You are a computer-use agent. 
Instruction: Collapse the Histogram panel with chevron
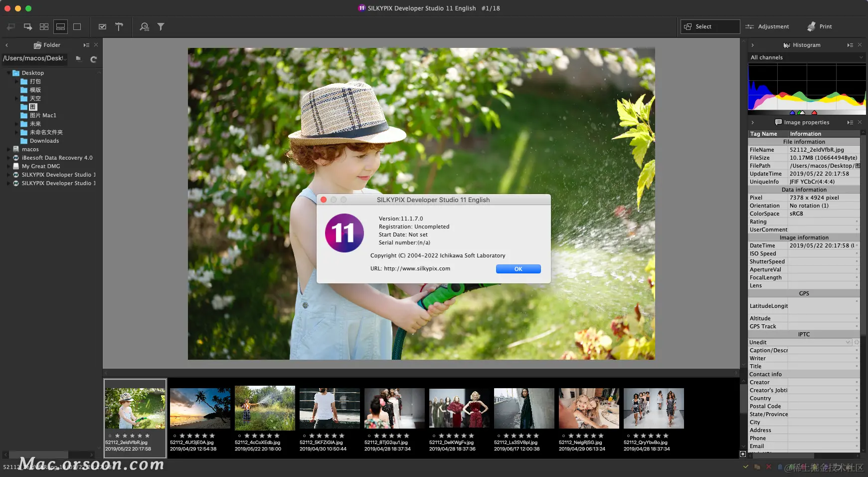(x=752, y=45)
